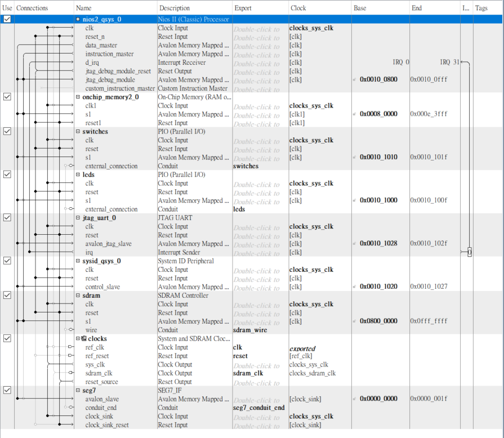Collapse the clocks component rows
504x438 pixels.
tap(78, 338)
